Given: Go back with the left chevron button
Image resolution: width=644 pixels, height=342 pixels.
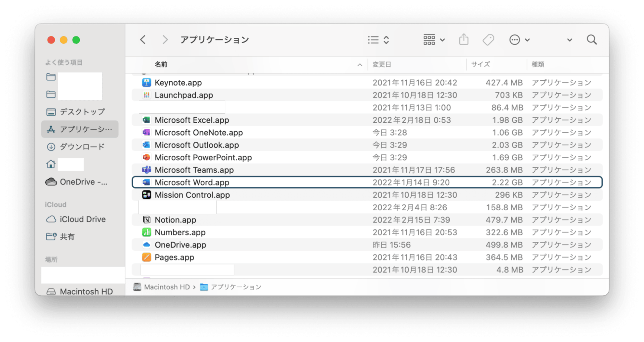Looking at the screenshot, I should point(143,39).
